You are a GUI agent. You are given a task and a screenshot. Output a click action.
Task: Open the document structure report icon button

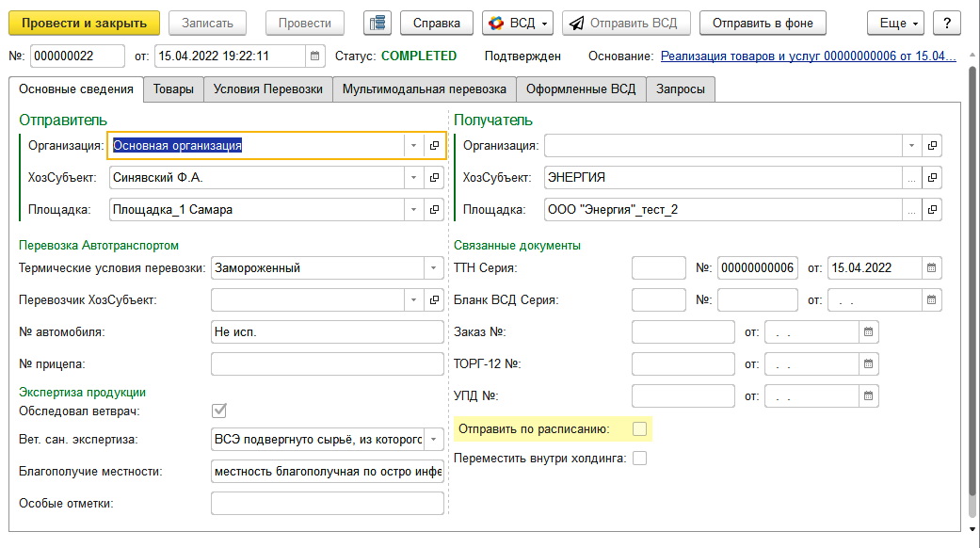point(378,24)
